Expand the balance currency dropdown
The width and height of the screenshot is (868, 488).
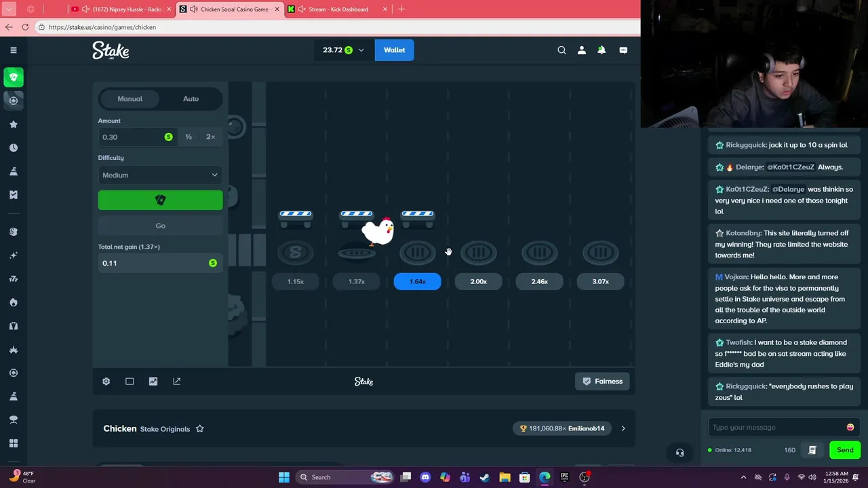tap(361, 50)
